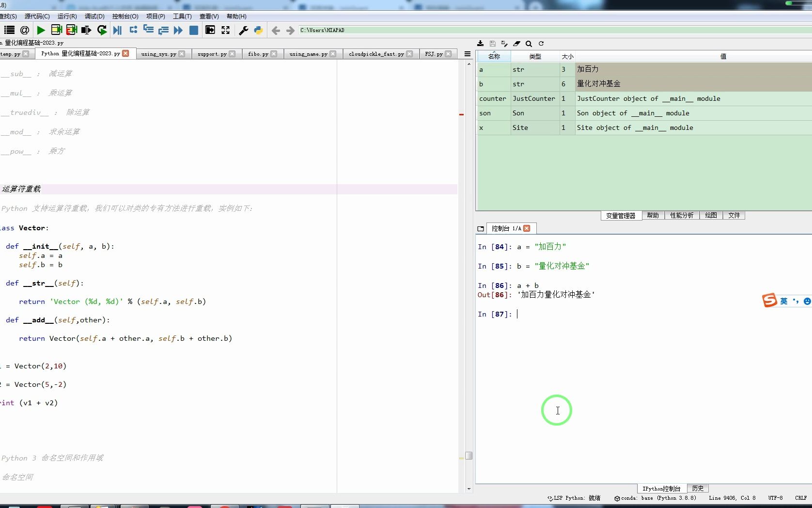This screenshot has width=812, height=508.
Task: Remove all variables eraser icon
Action: 516,44
